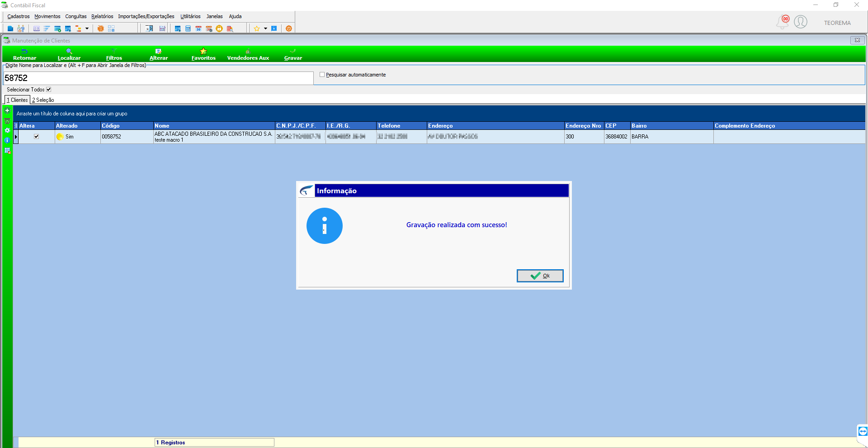Click the grid of four squares icon
Image resolution: width=868 pixels, height=448 pixels.
(x=111, y=29)
